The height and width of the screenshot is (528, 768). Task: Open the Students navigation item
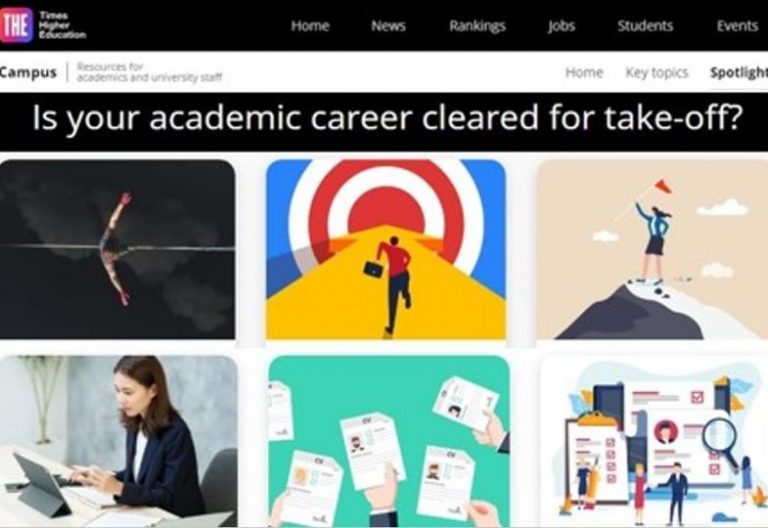[x=645, y=25]
